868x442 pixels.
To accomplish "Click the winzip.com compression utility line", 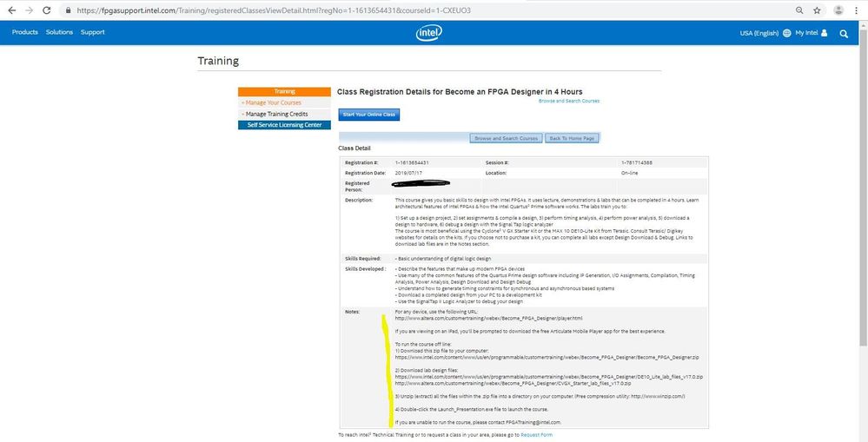I will pyautogui.click(x=540, y=397).
